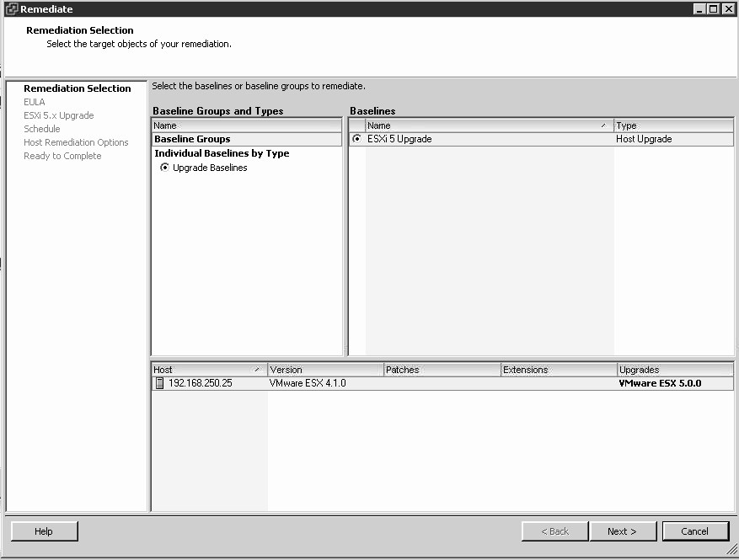Close the Remediate window
This screenshot has width=739, height=560.
(728, 9)
